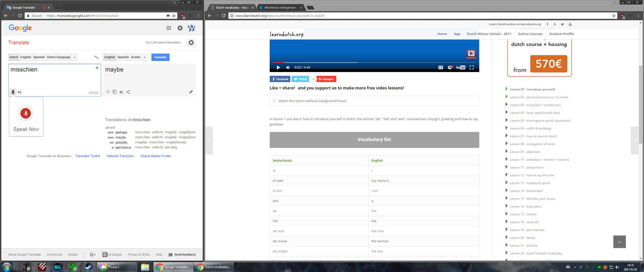Copy the translated text maybe
Image resolution: width=644 pixels, height=272 pixels.
pos(115,92)
